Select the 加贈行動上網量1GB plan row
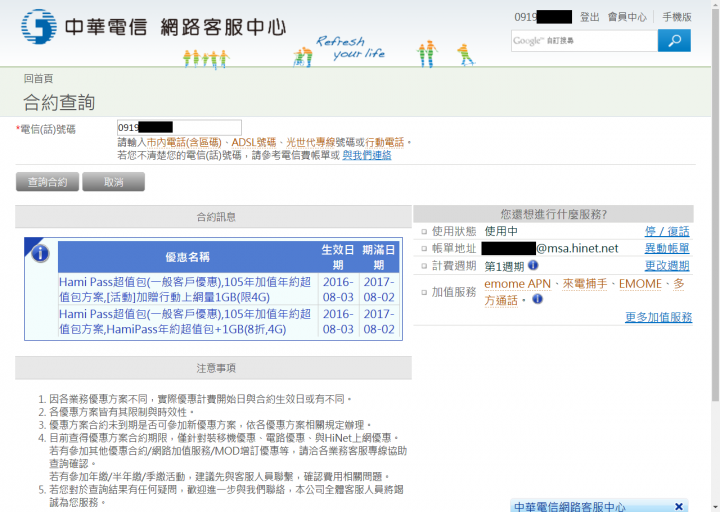The image size is (720, 512). [x=229, y=289]
